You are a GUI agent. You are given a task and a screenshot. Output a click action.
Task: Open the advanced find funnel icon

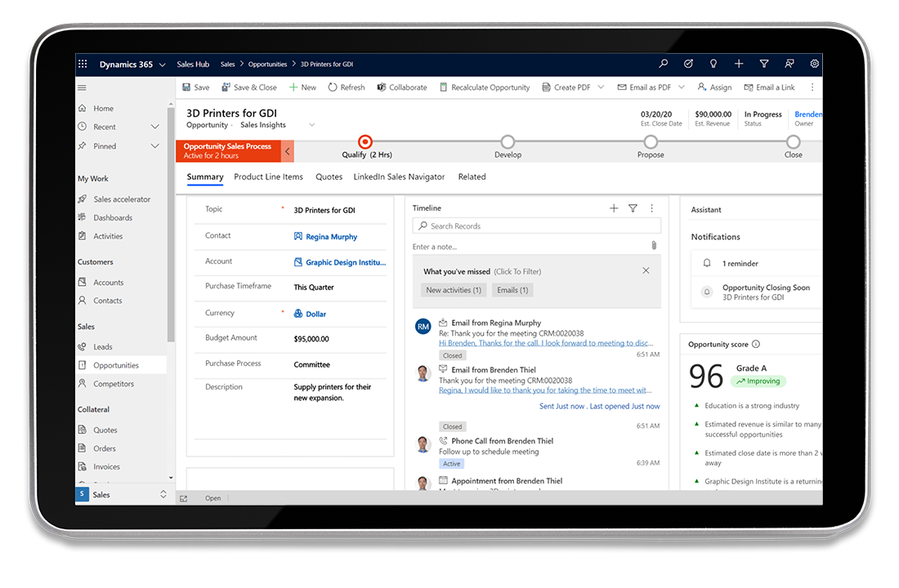point(763,64)
